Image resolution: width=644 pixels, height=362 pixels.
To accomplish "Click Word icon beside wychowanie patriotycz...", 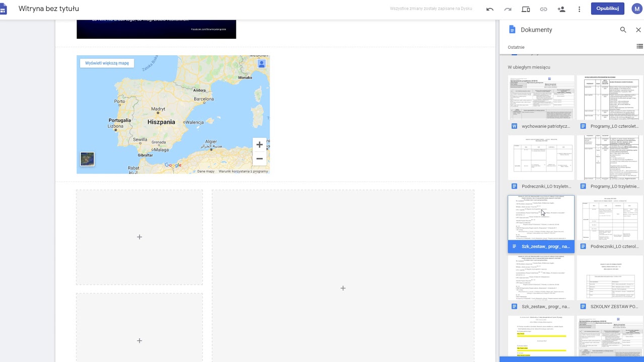I will pos(514,126).
